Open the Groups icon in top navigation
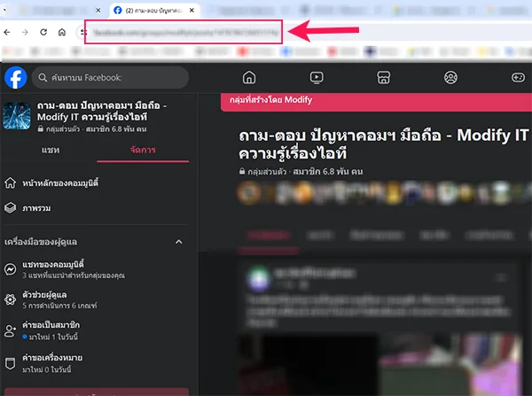Image resolution: width=532 pixels, height=396 pixels. 450,77
